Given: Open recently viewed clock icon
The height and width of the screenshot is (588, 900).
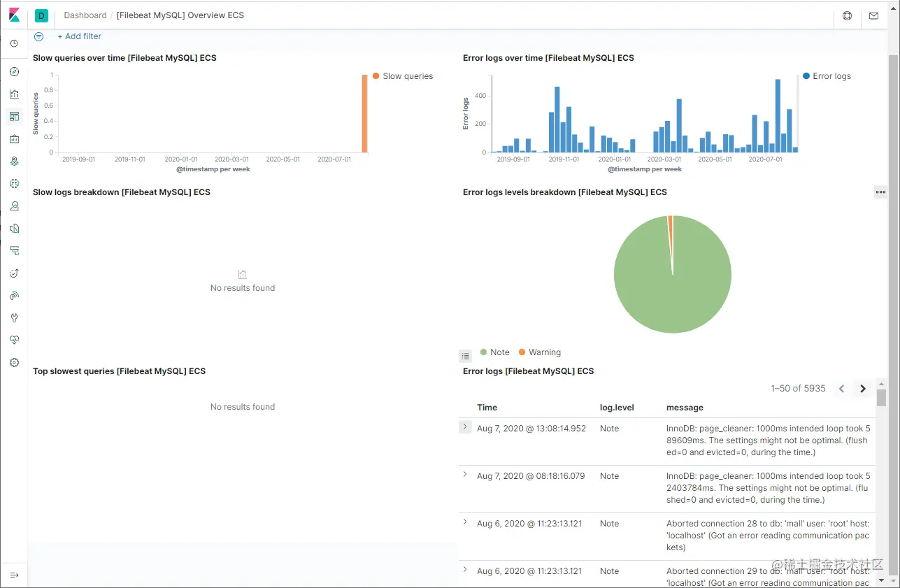Looking at the screenshot, I should (14, 43).
